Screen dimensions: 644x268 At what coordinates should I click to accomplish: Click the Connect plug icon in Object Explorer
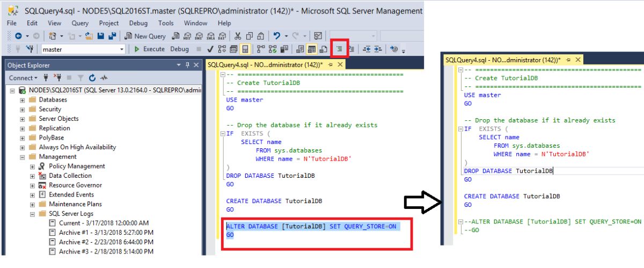tap(46, 78)
